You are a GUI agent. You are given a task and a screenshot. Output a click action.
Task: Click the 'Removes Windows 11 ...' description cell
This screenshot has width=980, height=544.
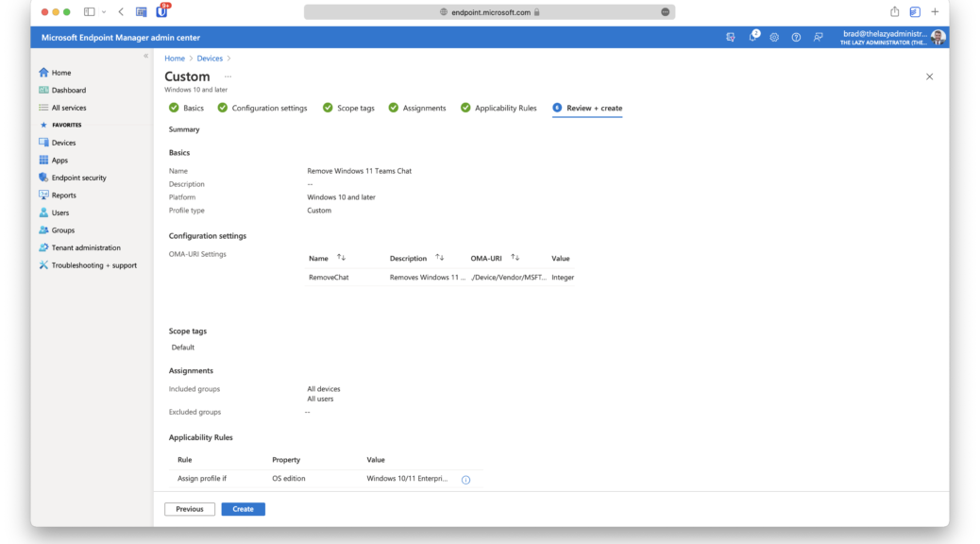tap(428, 277)
